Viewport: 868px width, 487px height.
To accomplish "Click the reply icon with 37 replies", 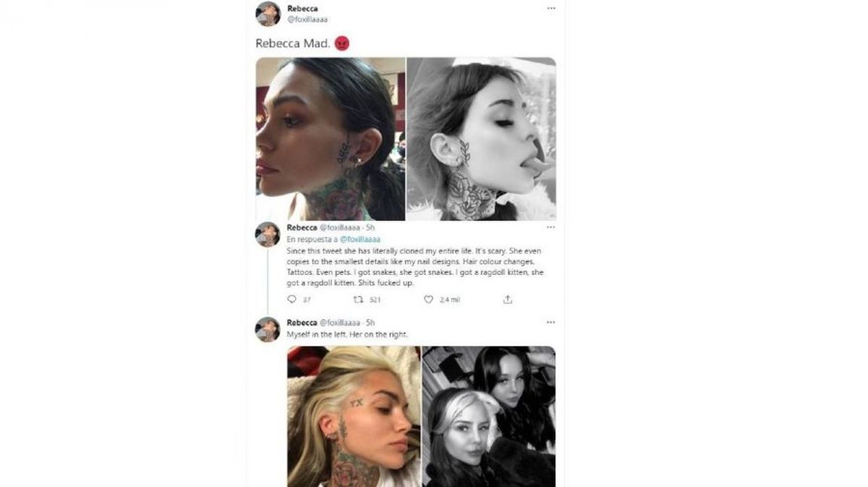I will [292, 299].
